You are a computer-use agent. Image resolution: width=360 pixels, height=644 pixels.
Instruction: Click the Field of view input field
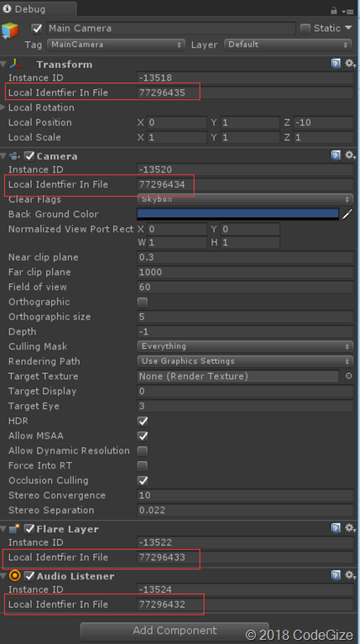tap(245, 287)
